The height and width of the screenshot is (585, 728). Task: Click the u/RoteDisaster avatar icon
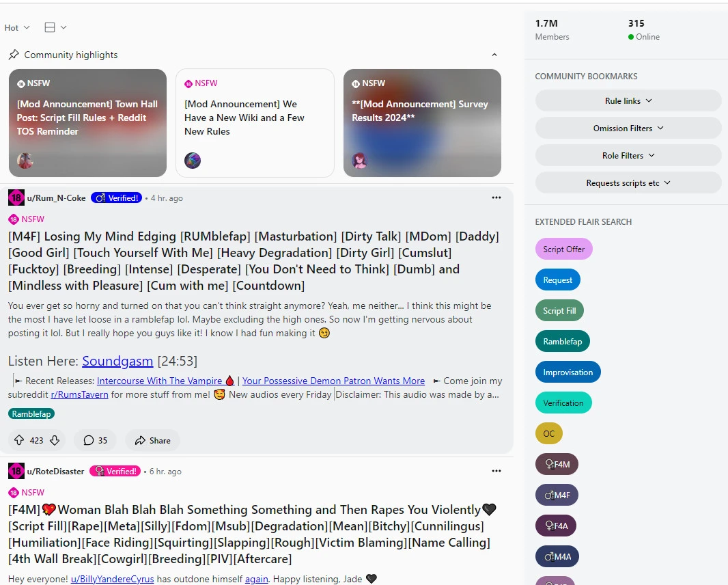click(16, 471)
